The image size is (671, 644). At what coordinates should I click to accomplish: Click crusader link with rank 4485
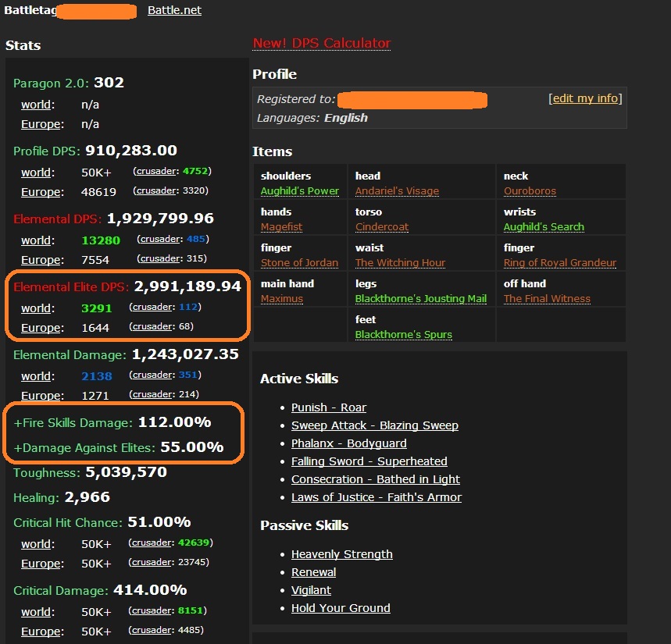click(151, 630)
